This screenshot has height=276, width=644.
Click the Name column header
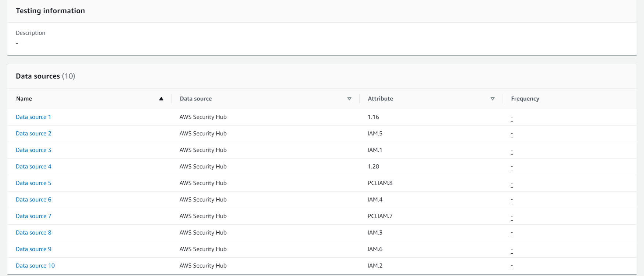[24, 99]
